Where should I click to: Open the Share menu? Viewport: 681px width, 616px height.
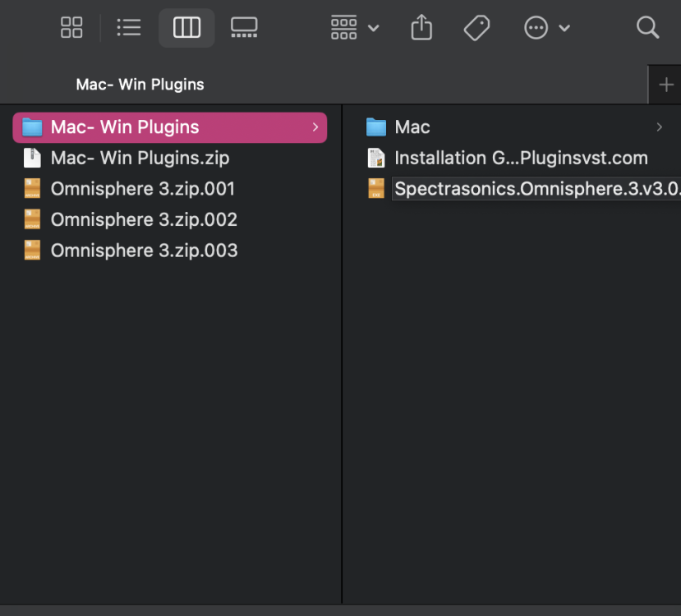click(421, 27)
